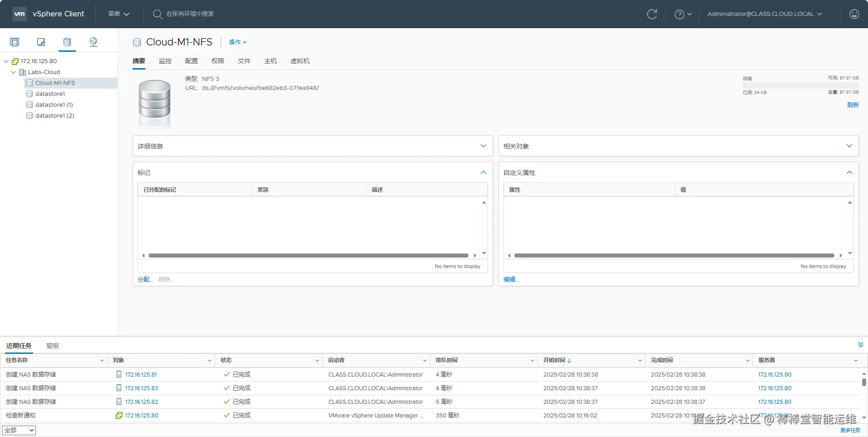Screen dimensions: 868x437
Task: Open the VMs and Templates inventory view icon
Action: tap(41, 42)
